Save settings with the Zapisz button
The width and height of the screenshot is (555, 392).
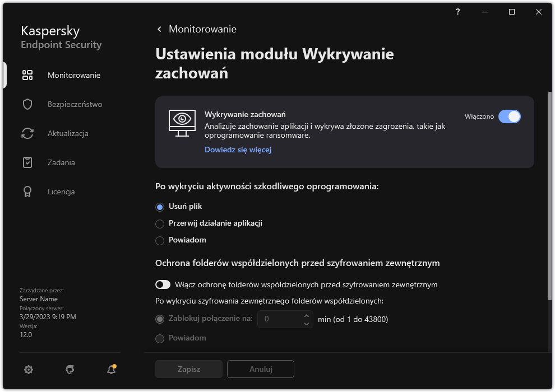click(x=188, y=369)
